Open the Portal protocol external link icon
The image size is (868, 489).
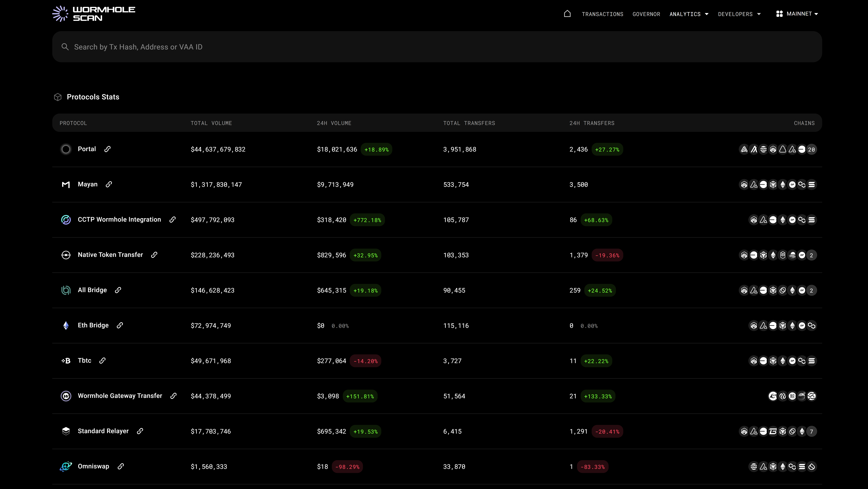click(107, 149)
